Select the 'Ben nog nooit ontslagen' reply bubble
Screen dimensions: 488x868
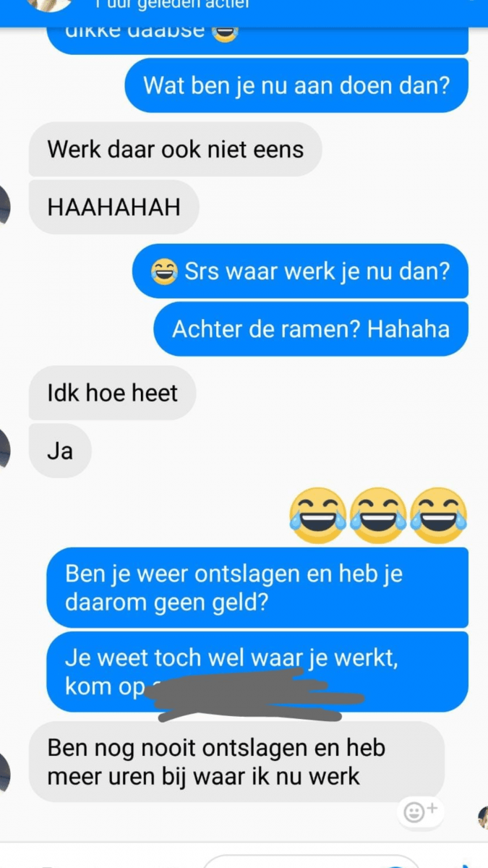tap(236, 761)
